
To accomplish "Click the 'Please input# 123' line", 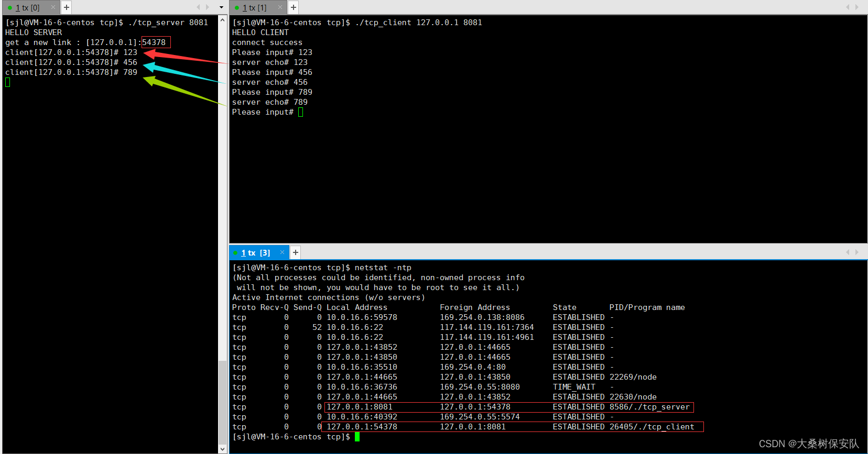I will (272, 52).
